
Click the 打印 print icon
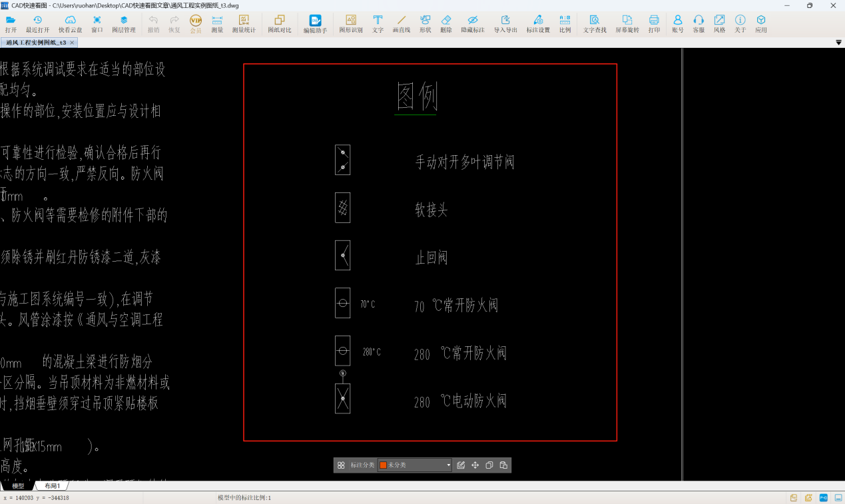pyautogui.click(x=654, y=24)
